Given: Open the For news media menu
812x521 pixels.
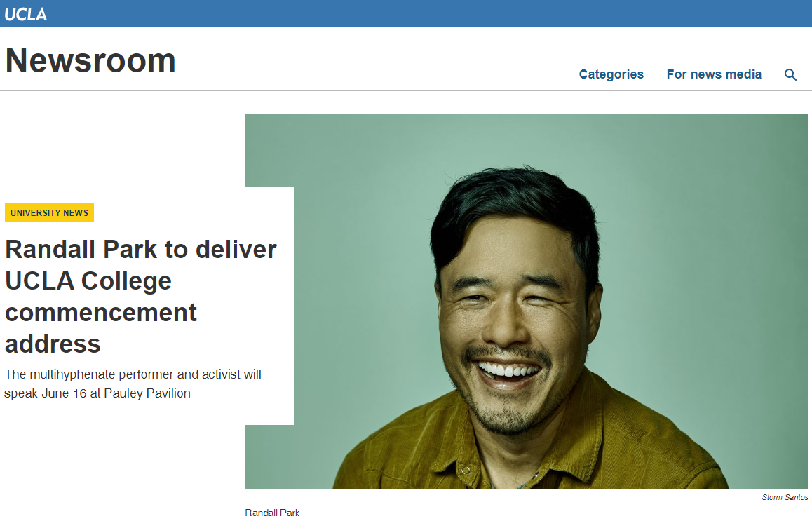Looking at the screenshot, I should tap(714, 74).
